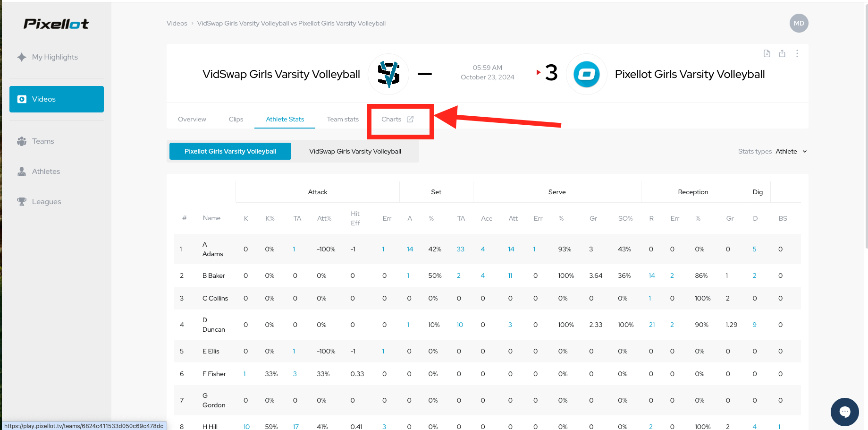The image size is (868, 430).
Task: Click the Name column header
Action: pos(211,218)
